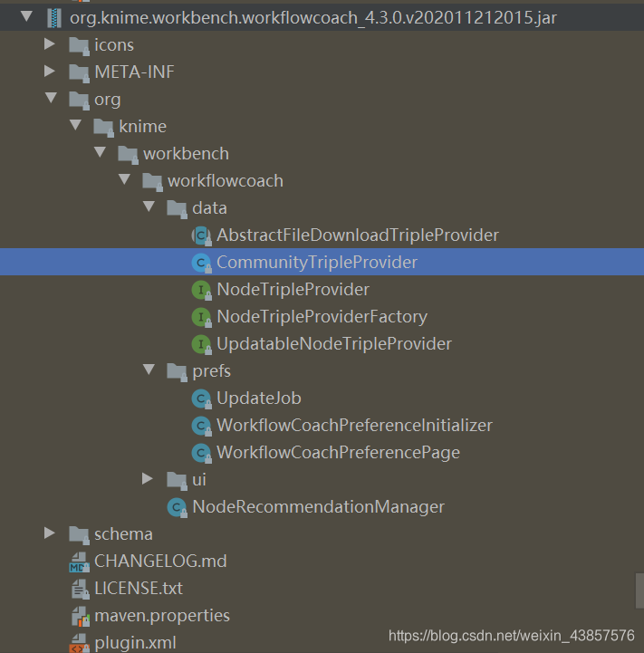The image size is (644, 653).
Task: Click the knime folder icon
Action: point(104,127)
